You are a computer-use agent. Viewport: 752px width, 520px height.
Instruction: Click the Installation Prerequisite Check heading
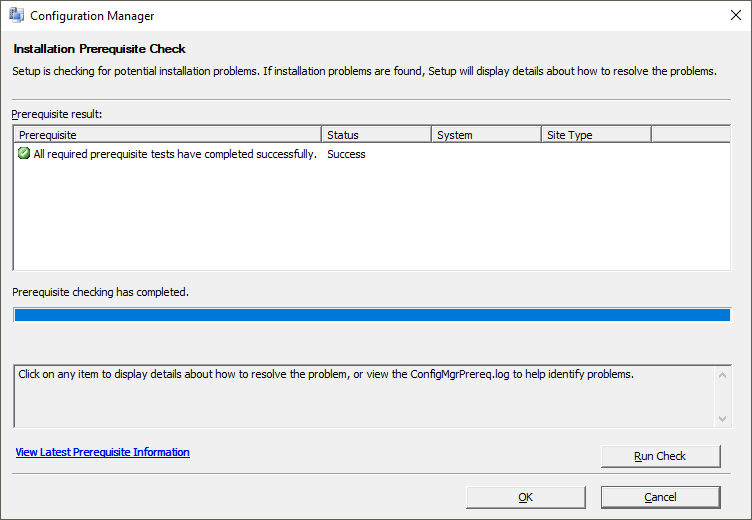[x=99, y=49]
